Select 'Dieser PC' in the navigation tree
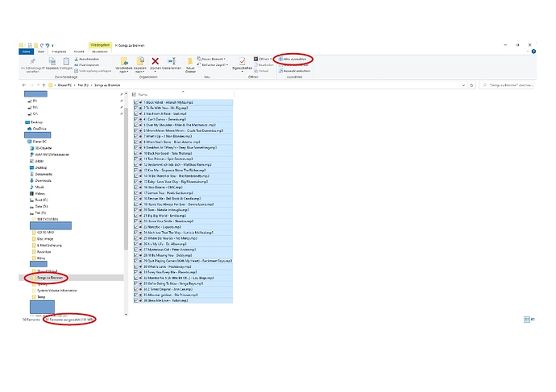 [39, 142]
